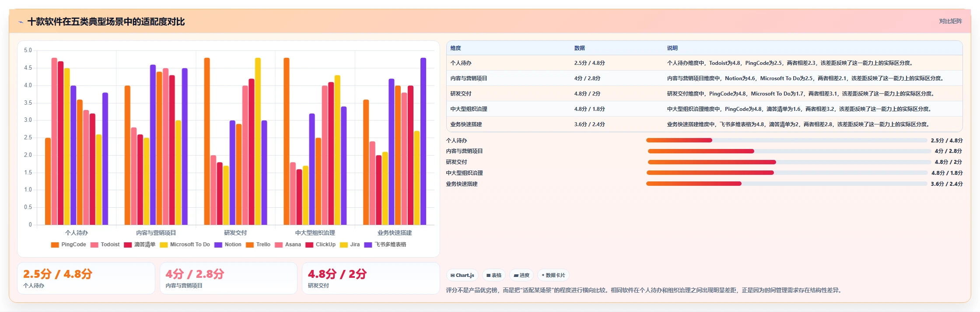980x312 pixels.
Task: Click 业务快速搭建 label on chart x-axis
Action: [x=395, y=233]
